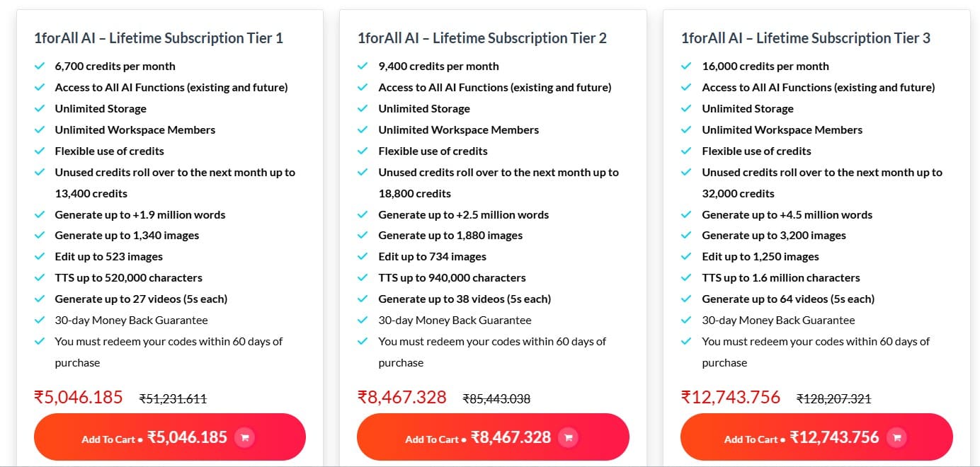The width and height of the screenshot is (980, 467).
Task: Click the cart icon in Tier 2 button
Action: click(x=568, y=437)
